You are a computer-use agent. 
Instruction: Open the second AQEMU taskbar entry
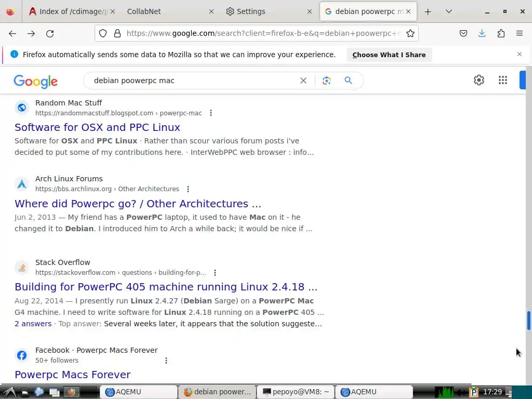[x=374, y=392]
